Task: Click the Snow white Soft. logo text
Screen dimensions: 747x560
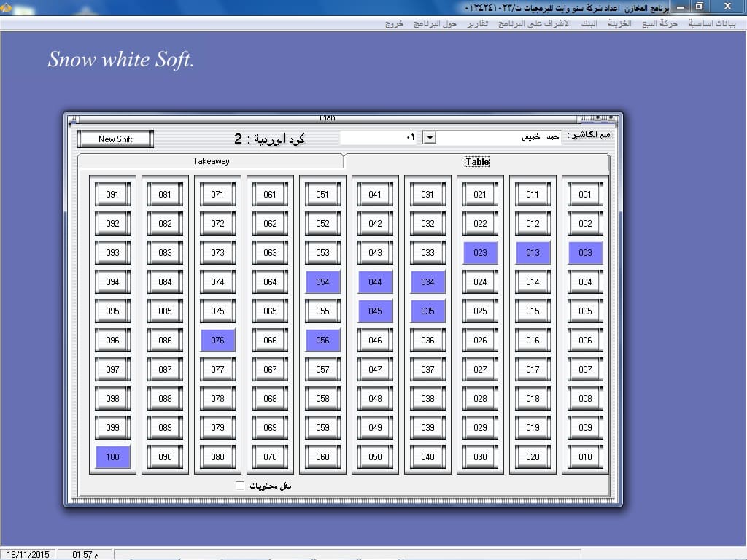Action: point(120,60)
